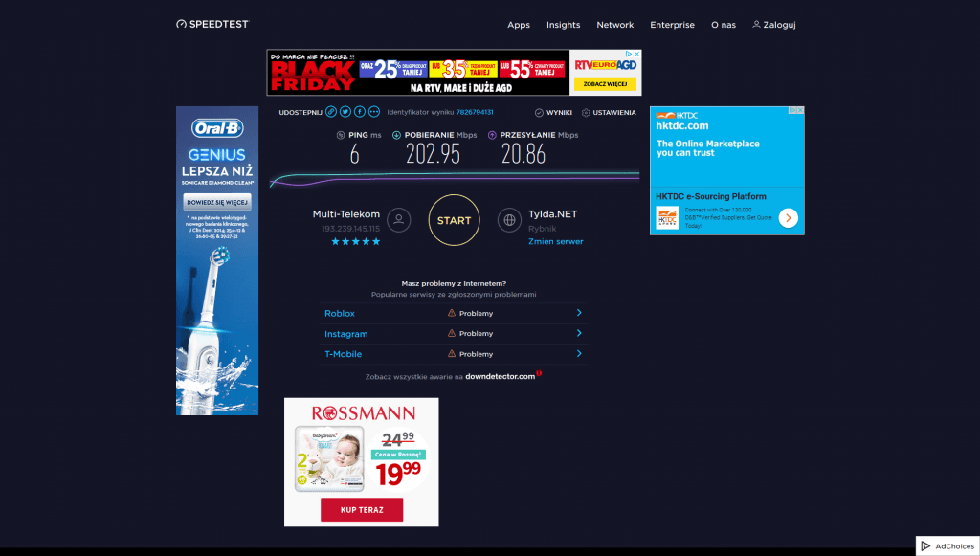Click the Speedtest logo
980x556 pixels.
(x=212, y=24)
